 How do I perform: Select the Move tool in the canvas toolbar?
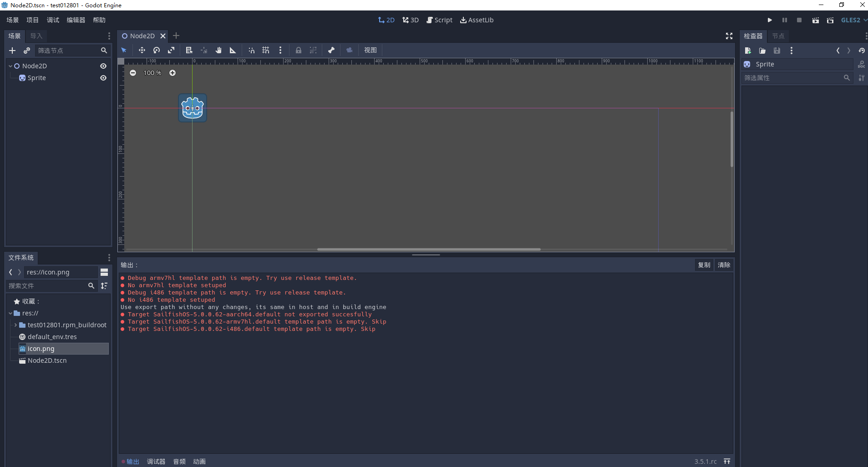(142, 50)
